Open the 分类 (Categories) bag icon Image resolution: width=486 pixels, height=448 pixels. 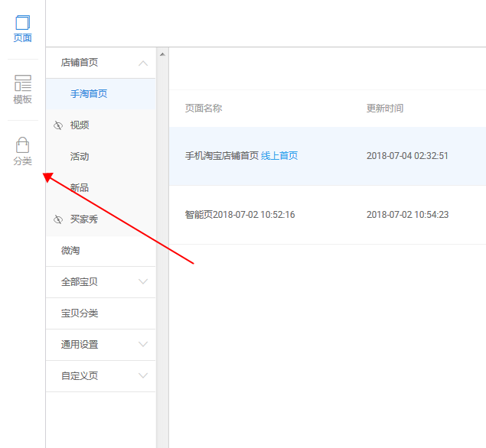[x=23, y=151]
